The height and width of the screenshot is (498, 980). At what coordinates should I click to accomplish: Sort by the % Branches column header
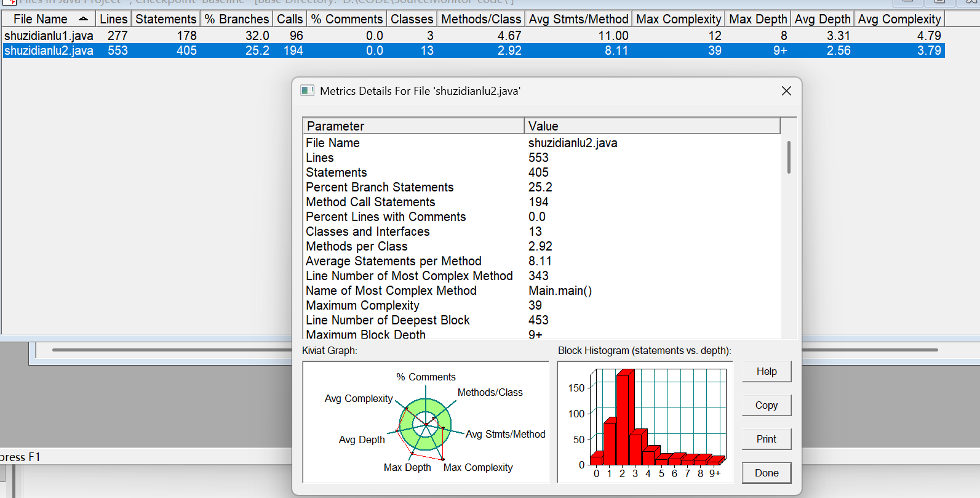[x=237, y=19]
